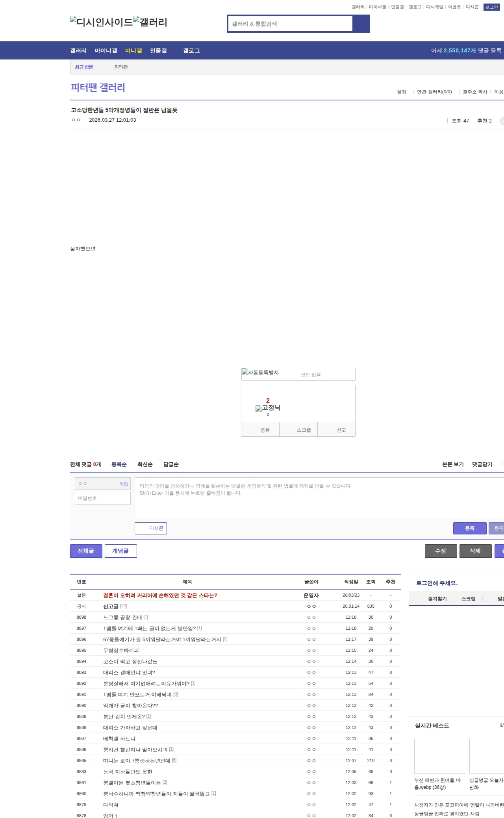Click the blue search button beside search box
Screen dimensions: 504x818
[x=361, y=24]
